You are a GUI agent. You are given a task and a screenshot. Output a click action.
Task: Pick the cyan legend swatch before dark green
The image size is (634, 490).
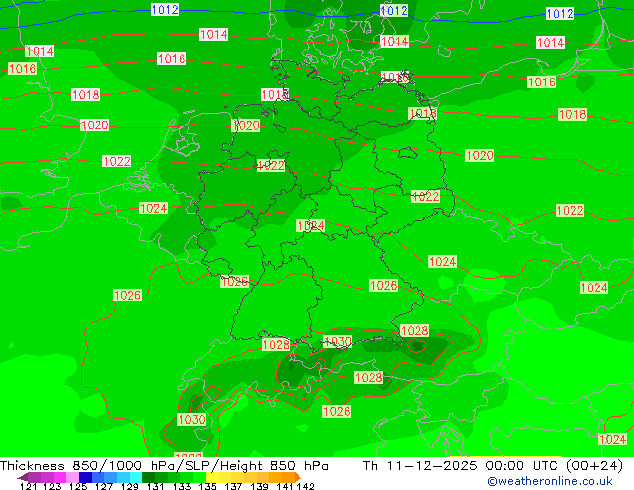(x=136, y=477)
